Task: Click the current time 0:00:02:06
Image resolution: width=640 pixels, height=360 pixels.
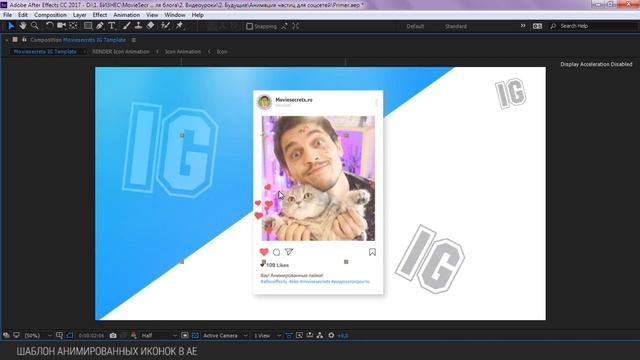Action: [91, 336]
